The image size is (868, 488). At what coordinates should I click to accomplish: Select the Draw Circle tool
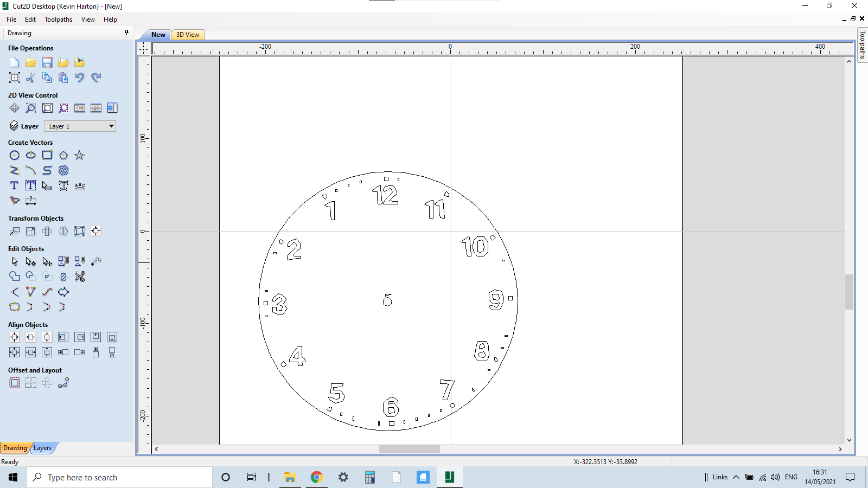15,155
